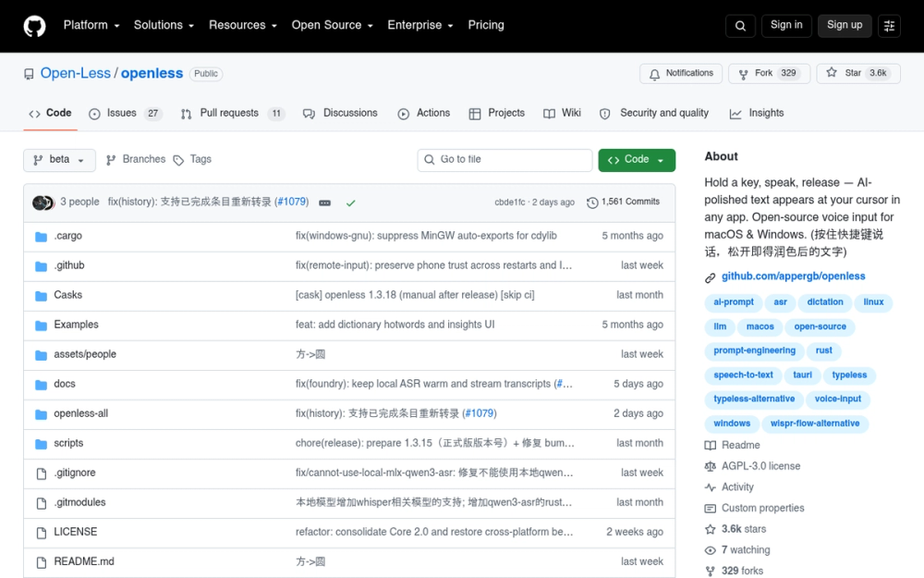
Task: Click the tags icon beside Tags
Action: [178, 160]
